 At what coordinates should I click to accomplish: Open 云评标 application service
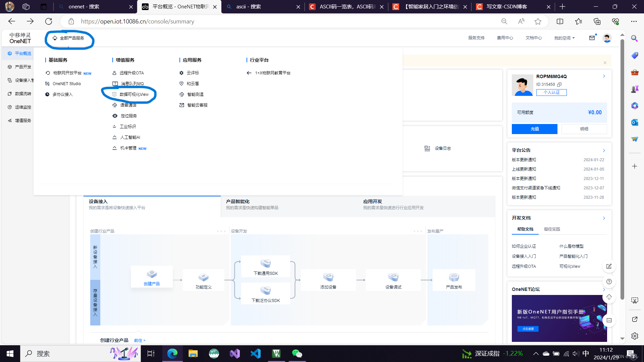[189, 73]
